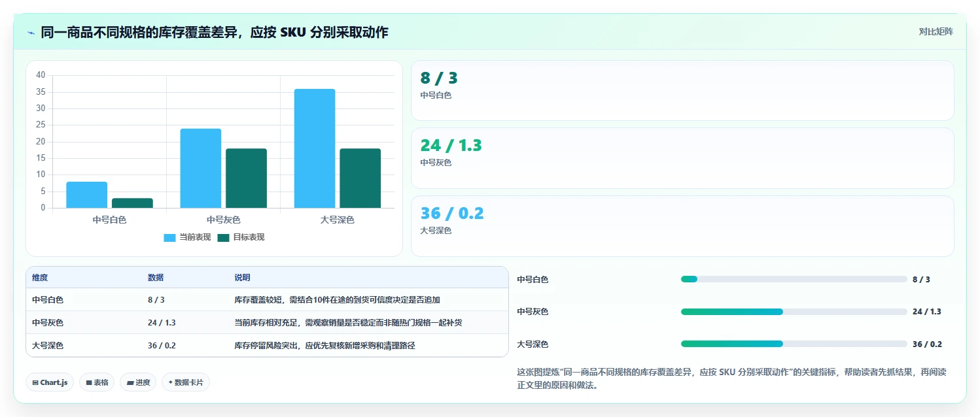The height and width of the screenshot is (417, 980).
Task: Click the 对比矩阵 label in header
Action: click(x=936, y=31)
